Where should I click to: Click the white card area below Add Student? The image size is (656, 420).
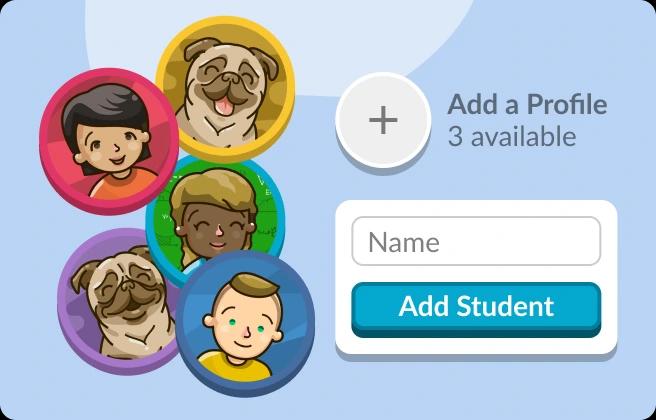[476, 346]
